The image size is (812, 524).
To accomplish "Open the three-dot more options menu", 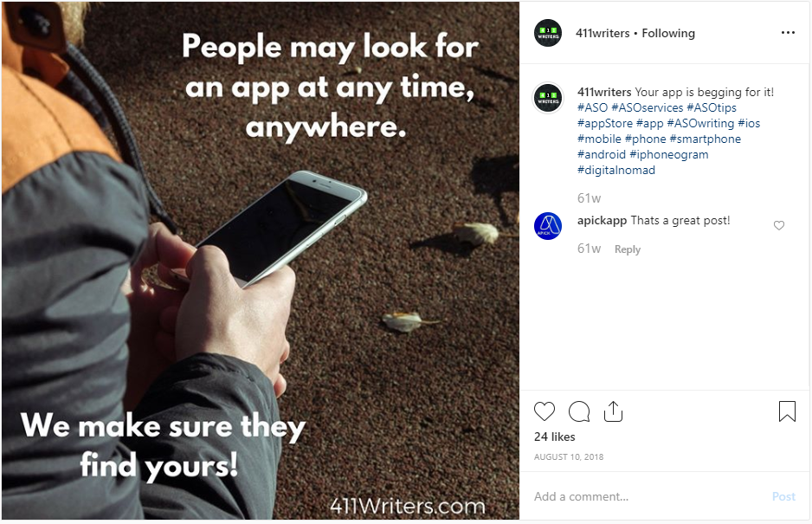I will point(788,33).
